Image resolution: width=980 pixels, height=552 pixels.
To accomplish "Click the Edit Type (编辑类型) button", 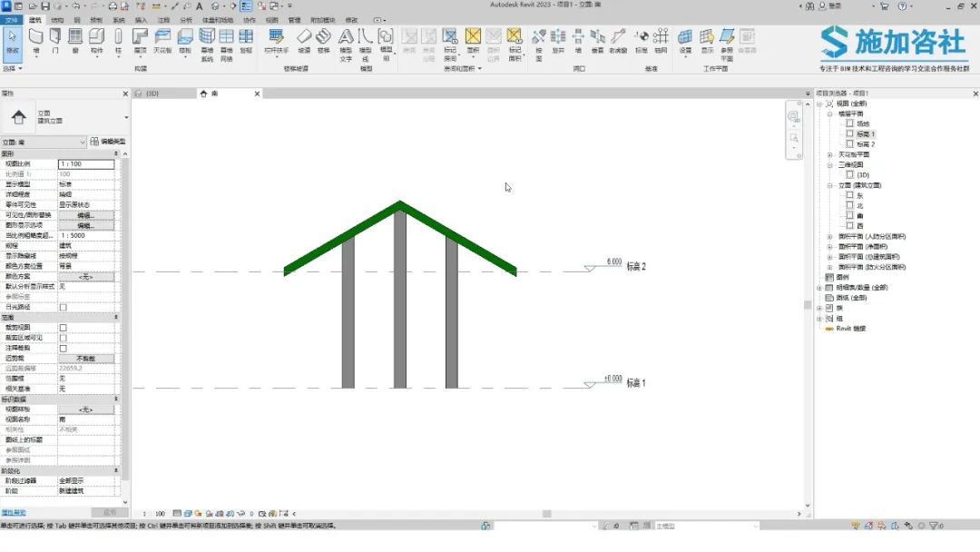I will point(107,142).
